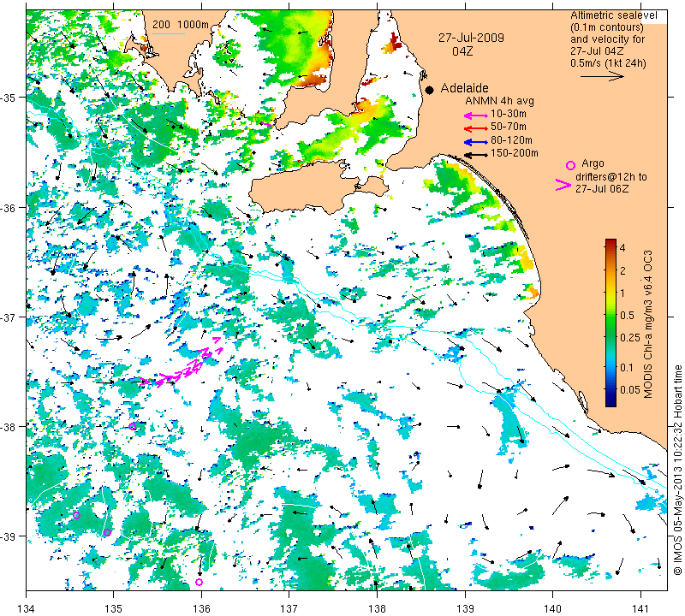Click the blue 80-120m legend arrow
The height and width of the screenshot is (616, 685).
475,142
